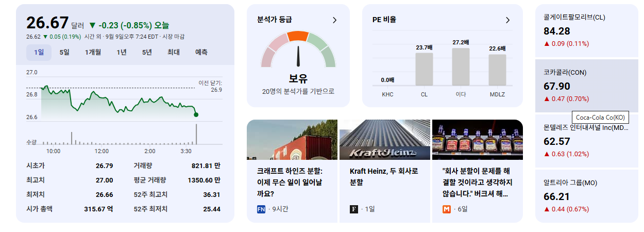The width and height of the screenshot is (644, 232).
Task: Click the 12:00 time axis label
Action: pos(101,151)
